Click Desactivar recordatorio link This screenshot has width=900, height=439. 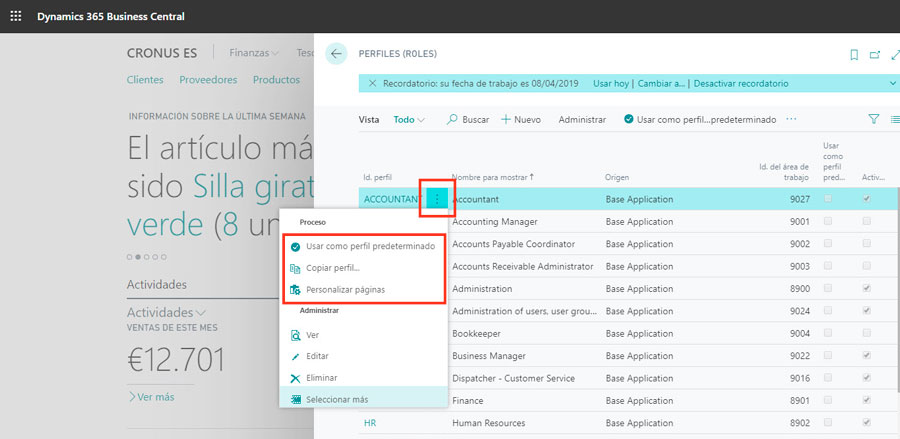pyautogui.click(x=740, y=83)
